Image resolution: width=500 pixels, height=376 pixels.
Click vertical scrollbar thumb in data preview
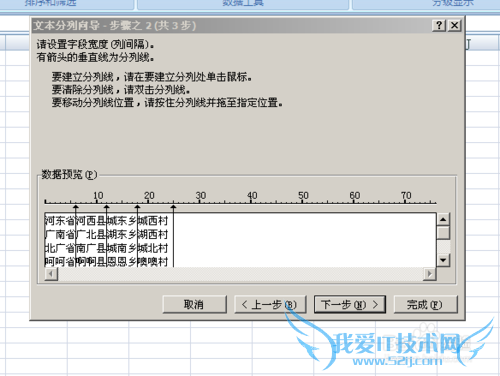[x=443, y=233]
